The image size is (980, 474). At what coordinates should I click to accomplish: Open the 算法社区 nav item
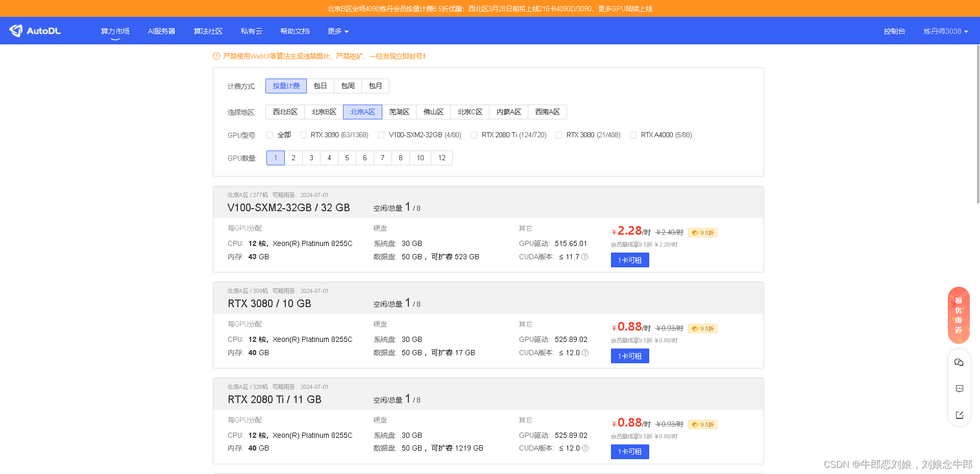tap(208, 31)
